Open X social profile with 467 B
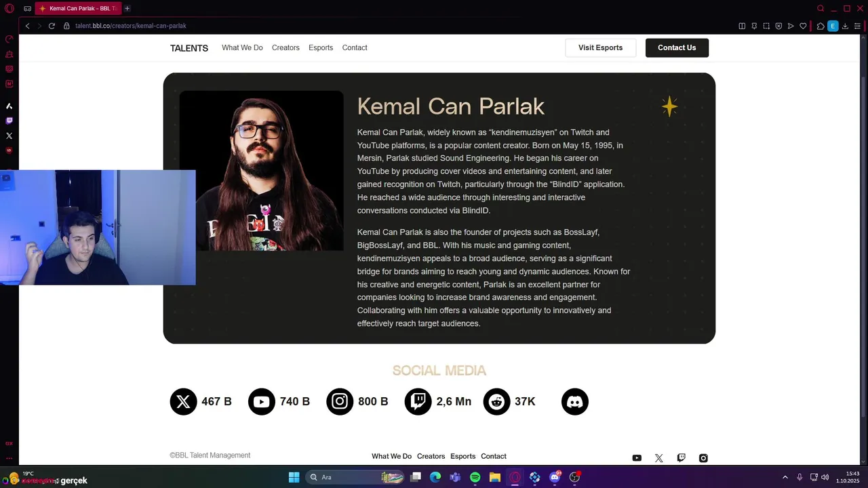Viewport: 868px width, 488px height. point(201,402)
